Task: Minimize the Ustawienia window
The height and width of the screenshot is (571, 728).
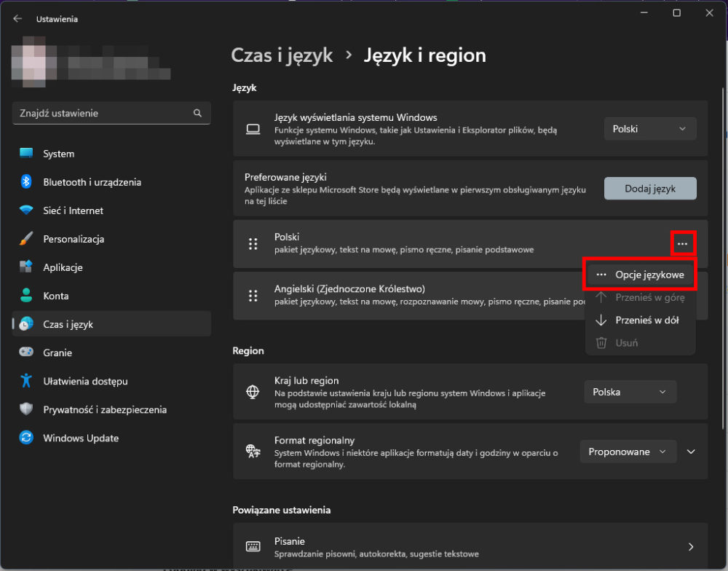Action: [644, 13]
